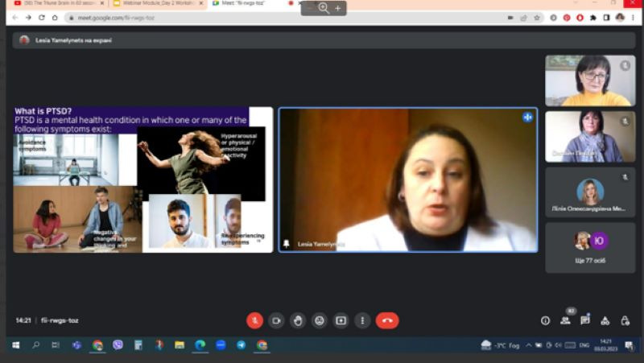Reload the Meet page
644x363 pixels.
tap(42, 18)
